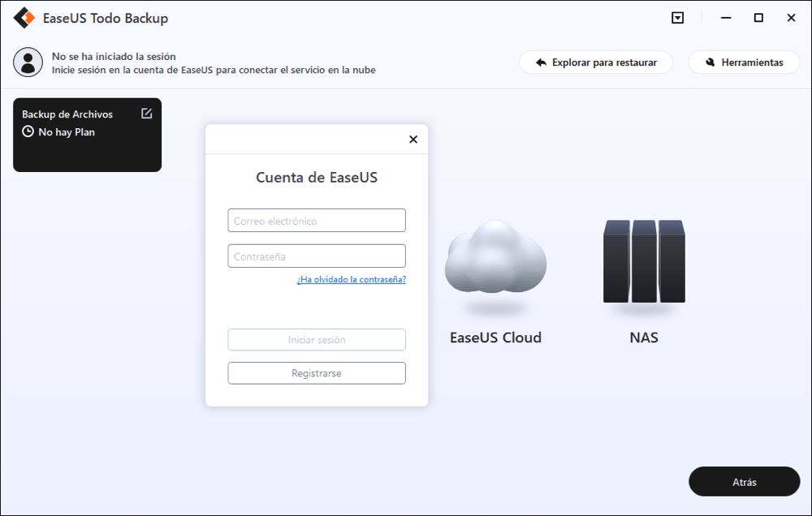Screen dimensions: 812x516
Task: Click the Atrás button
Action: (x=744, y=482)
